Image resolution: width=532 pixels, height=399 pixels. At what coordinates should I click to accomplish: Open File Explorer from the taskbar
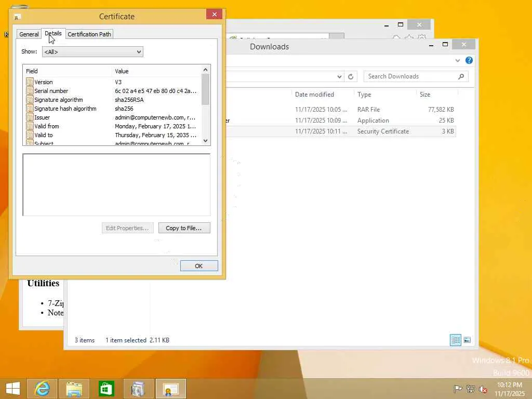tap(74, 389)
